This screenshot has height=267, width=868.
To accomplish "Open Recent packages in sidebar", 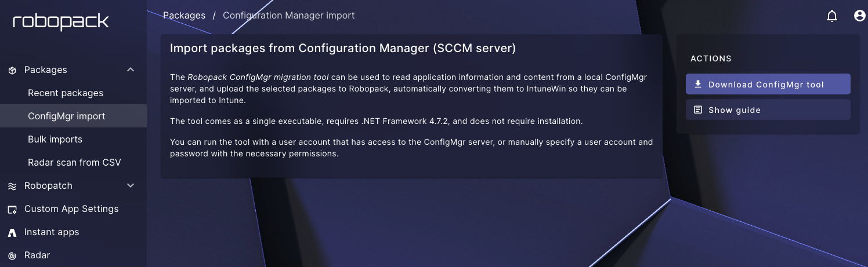I will pyautogui.click(x=66, y=93).
